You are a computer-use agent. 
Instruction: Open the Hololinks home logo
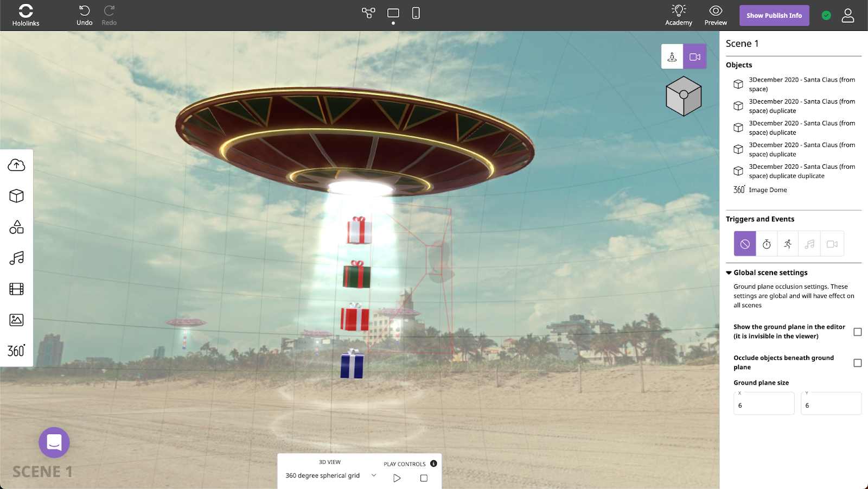[25, 15]
